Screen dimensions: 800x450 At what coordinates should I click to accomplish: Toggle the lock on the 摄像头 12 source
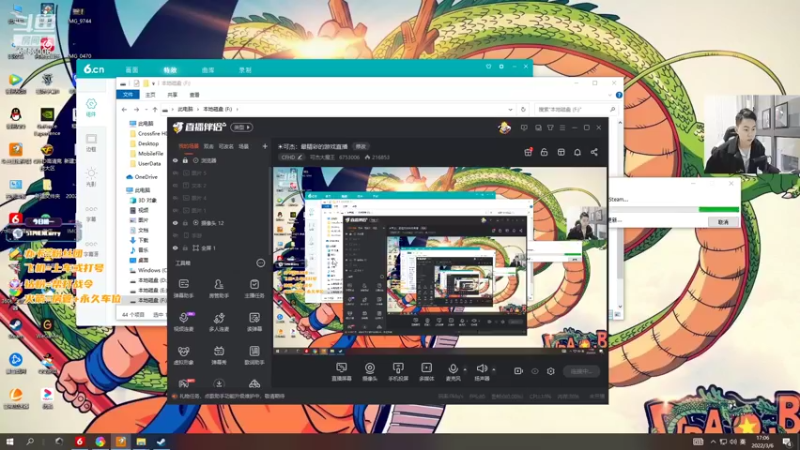pyautogui.click(x=185, y=223)
